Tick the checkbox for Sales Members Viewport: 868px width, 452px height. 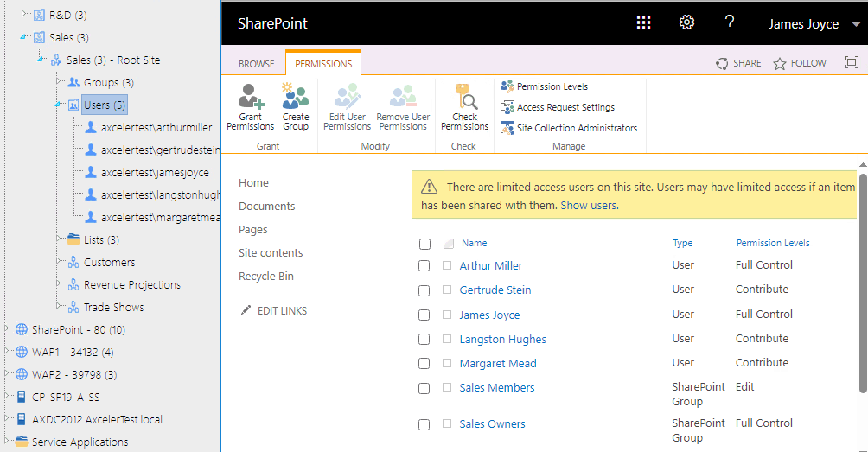[424, 389]
